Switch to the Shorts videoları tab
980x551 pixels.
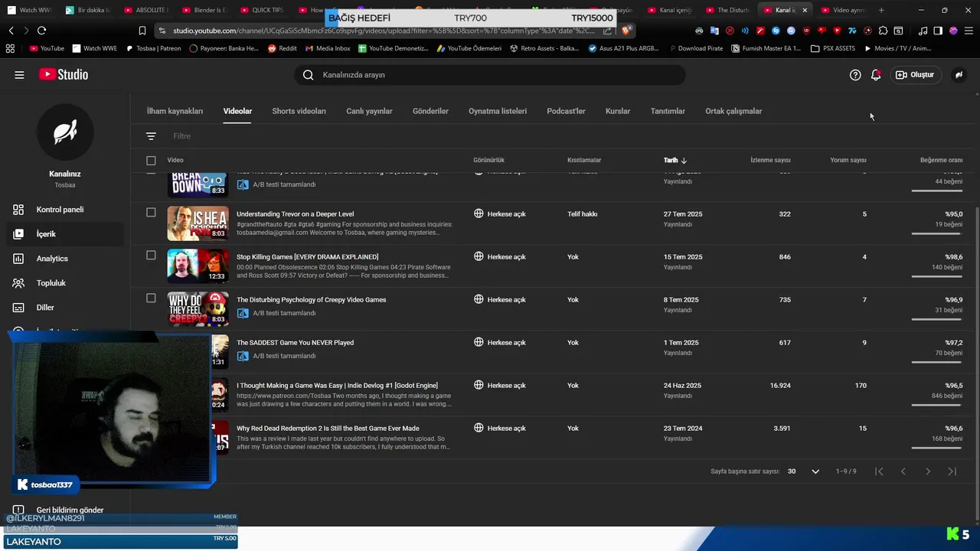tap(299, 111)
